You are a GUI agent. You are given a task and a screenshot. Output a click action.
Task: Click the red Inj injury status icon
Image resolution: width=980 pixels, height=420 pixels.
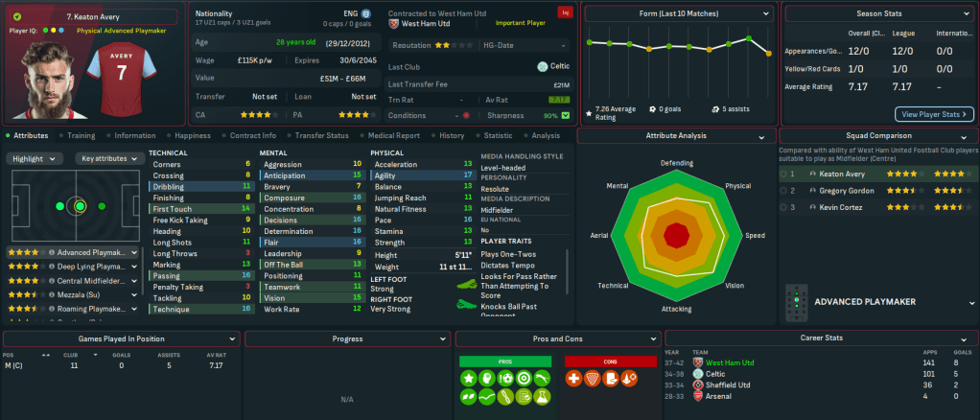565,13
